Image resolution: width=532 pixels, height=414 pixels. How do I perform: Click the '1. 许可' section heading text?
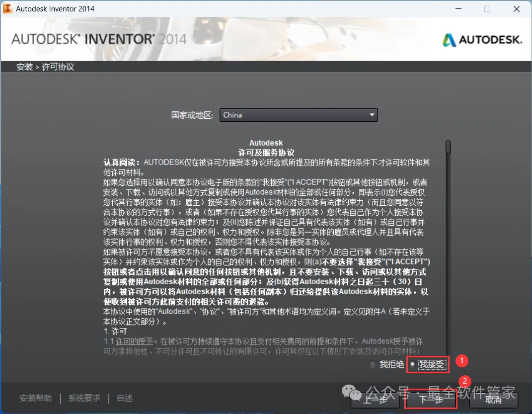click(x=115, y=331)
